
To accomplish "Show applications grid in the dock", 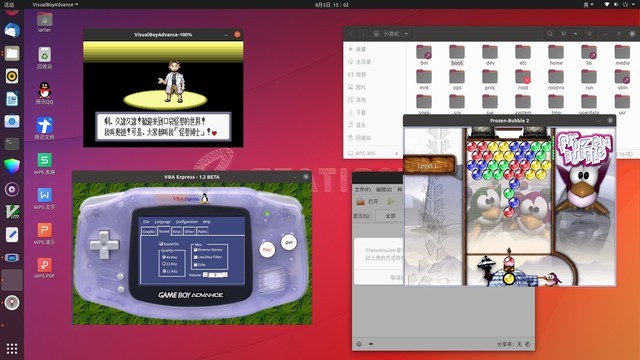I will point(12,348).
